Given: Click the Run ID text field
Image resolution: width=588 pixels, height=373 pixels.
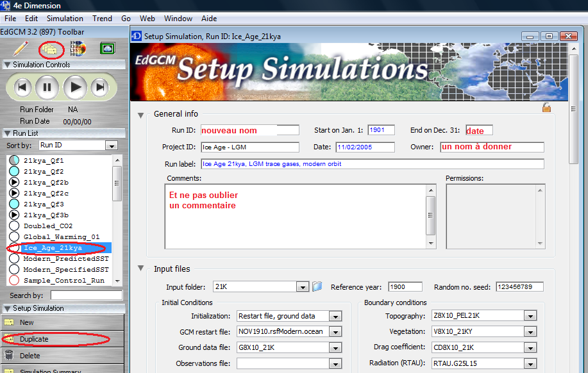Looking at the screenshot, I should coord(250,130).
